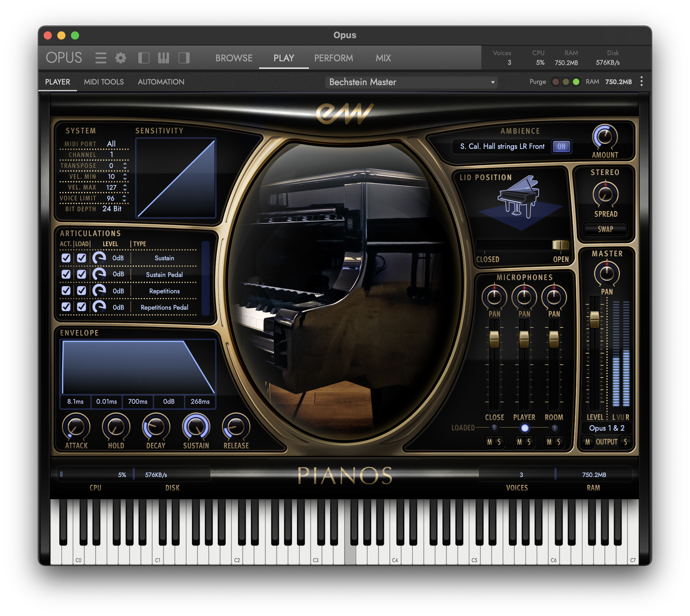Screen dimensions: 690x616
Task: Open the three-dot menu near RAM readout
Action: click(x=641, y=82)
